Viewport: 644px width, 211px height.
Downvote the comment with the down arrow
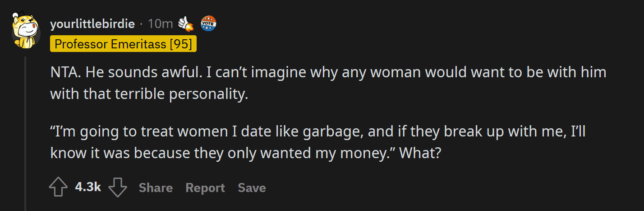(118, 188)
